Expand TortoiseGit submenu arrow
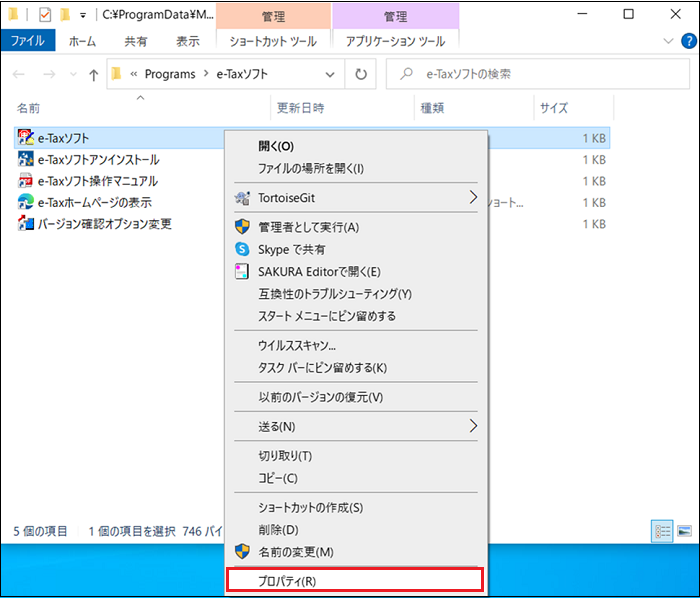This screenshot has width=700, height=598. 473,197
